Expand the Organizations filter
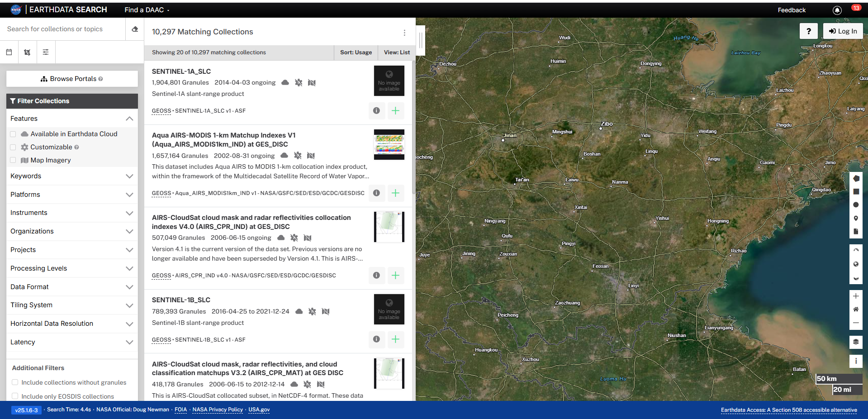868x419 pixels. tap(72, 231)
